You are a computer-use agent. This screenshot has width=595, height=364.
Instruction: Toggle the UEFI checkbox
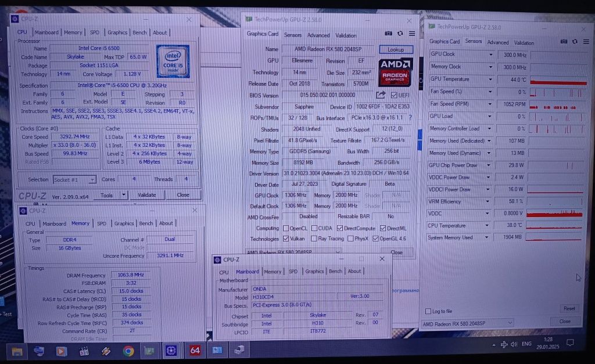(394, 95)
